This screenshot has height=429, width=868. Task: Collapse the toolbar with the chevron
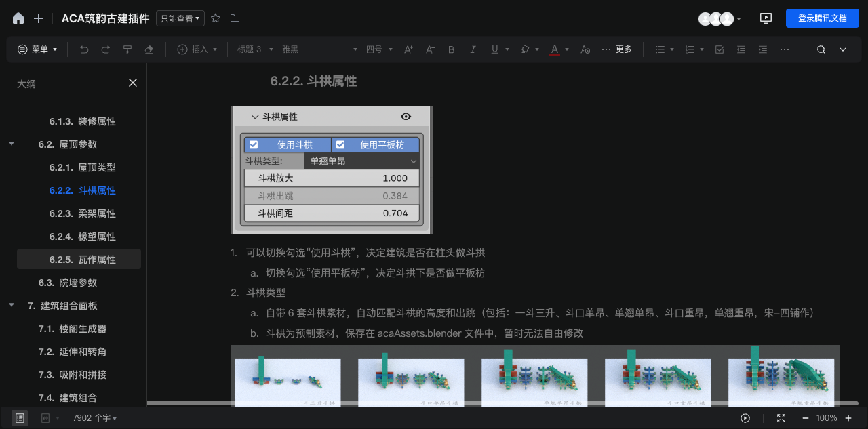point(843,49)
